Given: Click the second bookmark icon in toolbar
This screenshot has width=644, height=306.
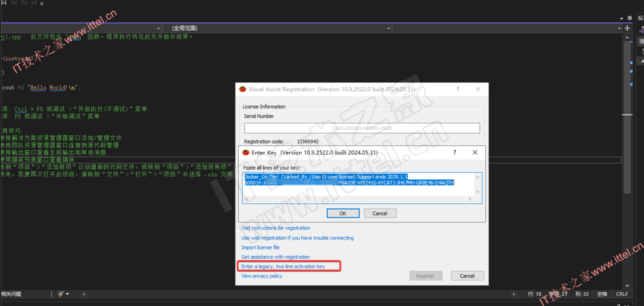Looking at the screenshot, I should 14,2.
